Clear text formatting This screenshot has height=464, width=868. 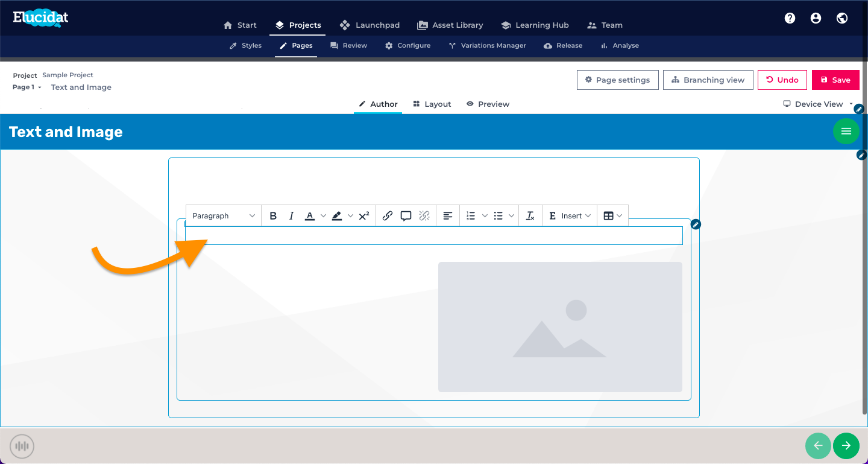coord(530,216)
